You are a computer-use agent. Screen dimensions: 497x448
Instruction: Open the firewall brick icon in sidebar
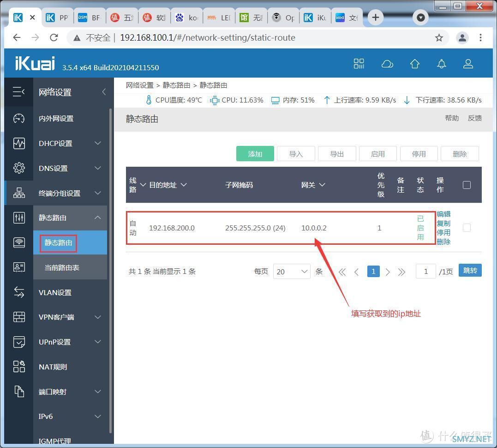pos(19,317)
